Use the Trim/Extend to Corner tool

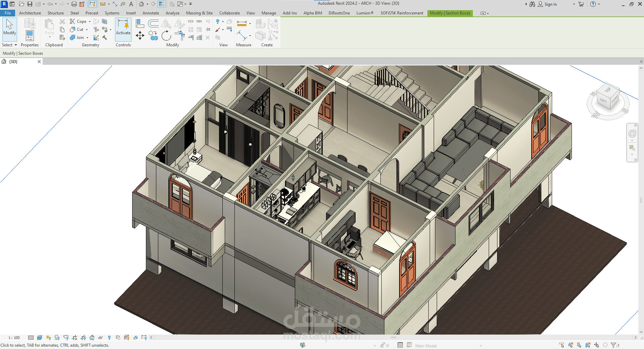point(179,35)
